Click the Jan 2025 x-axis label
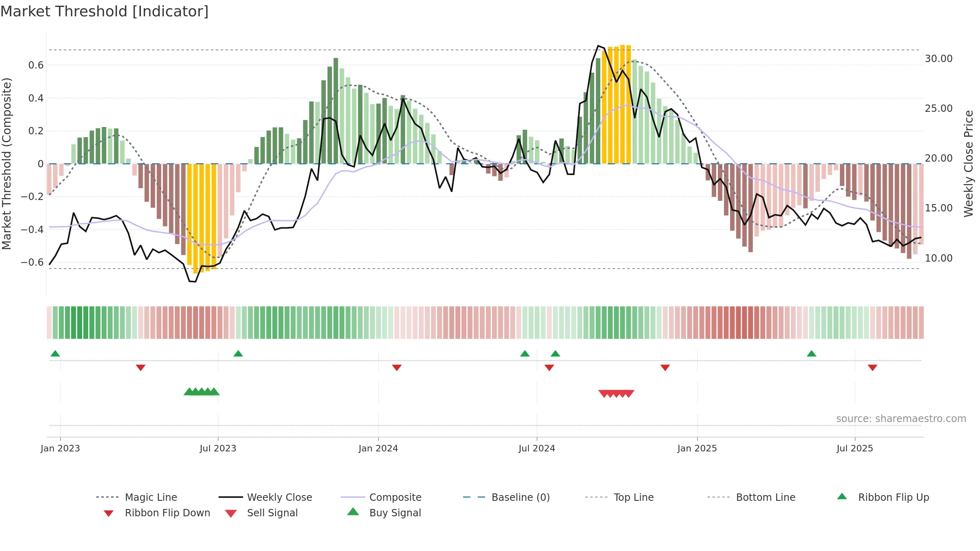 click(x=697, y=448)
